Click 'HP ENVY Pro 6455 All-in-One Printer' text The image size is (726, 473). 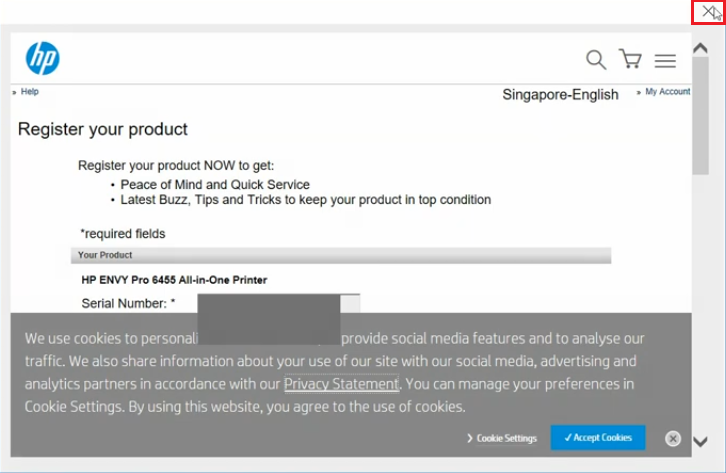pyautogui.click(x=174, y=280)
